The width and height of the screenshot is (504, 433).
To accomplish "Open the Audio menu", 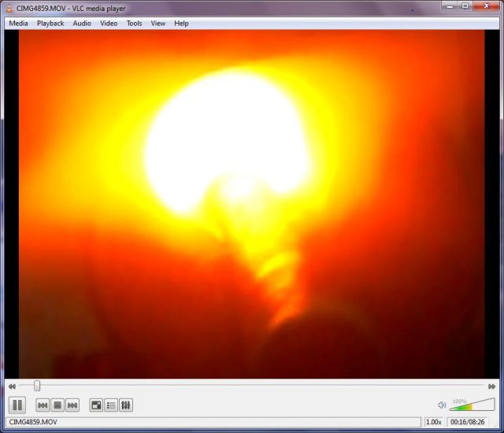I will coord(82,23).
